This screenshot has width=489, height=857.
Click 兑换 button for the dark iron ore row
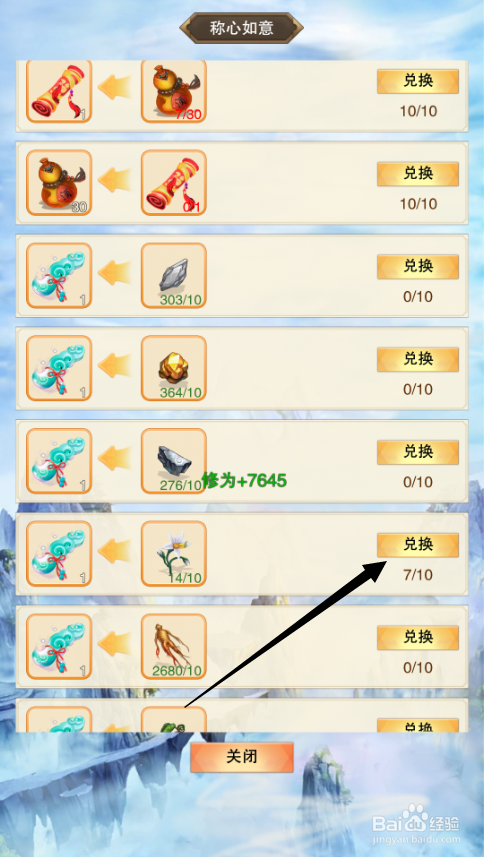418,452
